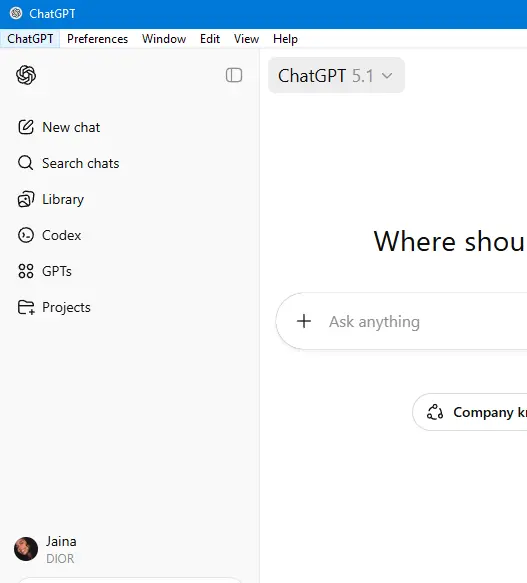Start a New chat from sidebar label
The width and height of the screenshot is (527, 583).
[71, 127]
